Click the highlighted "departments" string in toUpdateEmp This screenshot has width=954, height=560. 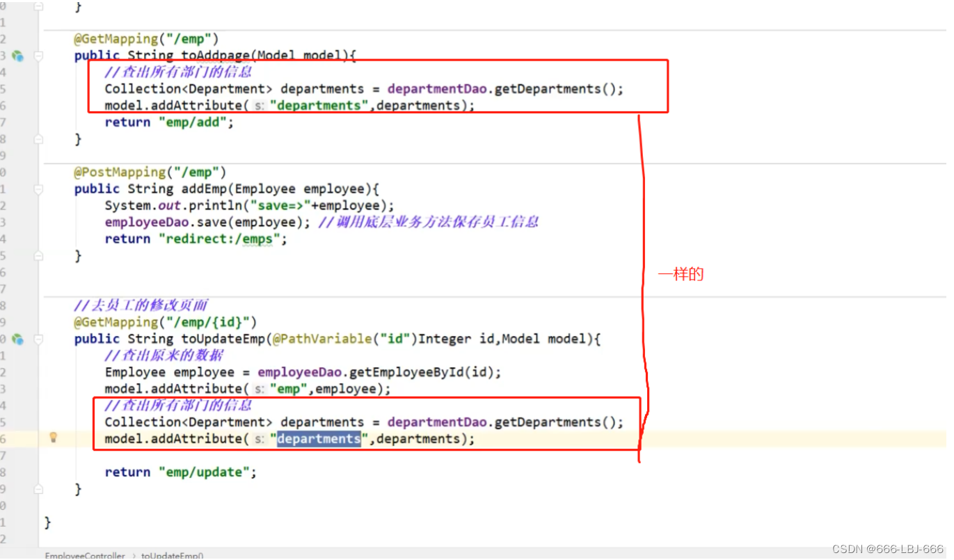click(319, 439)
